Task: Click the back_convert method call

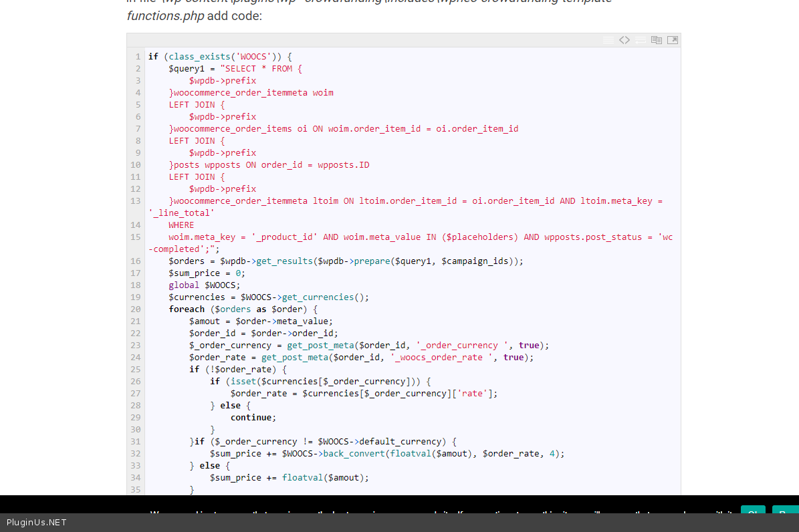Action: point(354,454)
